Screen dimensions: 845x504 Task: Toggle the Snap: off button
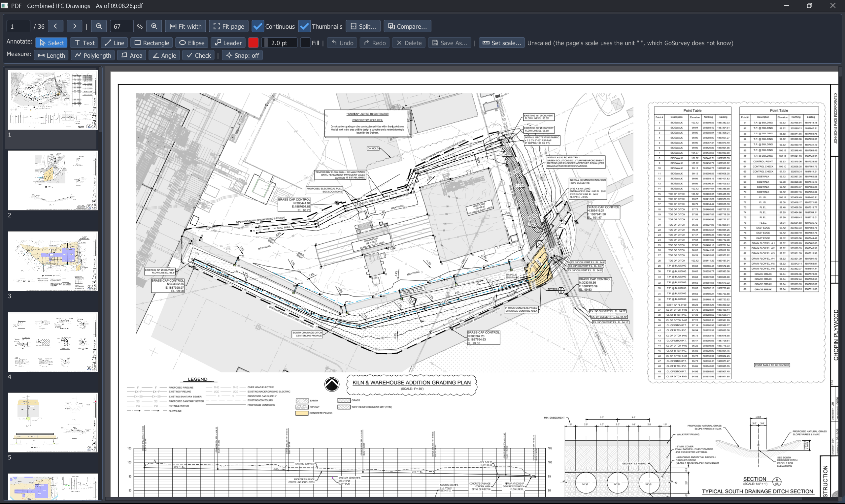click(242, 55)
